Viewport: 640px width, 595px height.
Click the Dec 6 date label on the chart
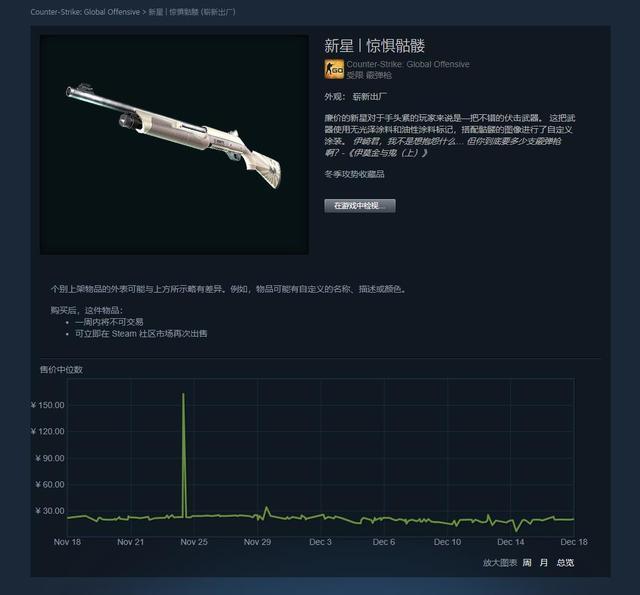pos(384,542)
